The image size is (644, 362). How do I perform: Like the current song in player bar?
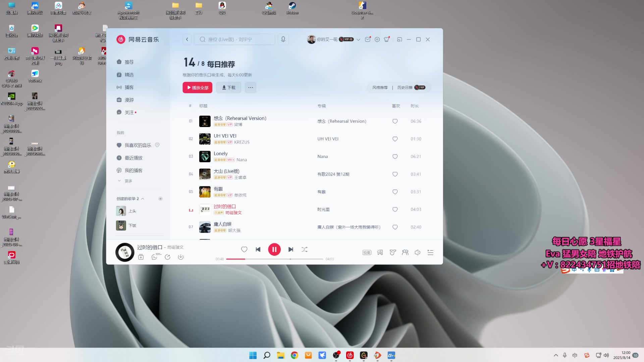pyautogui.click(x=244, y=249)
